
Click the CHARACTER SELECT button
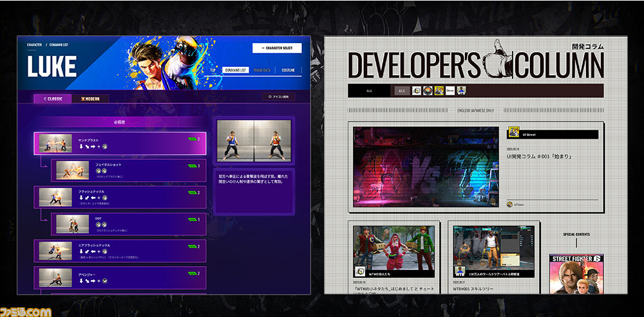click(x=277, y=48)
